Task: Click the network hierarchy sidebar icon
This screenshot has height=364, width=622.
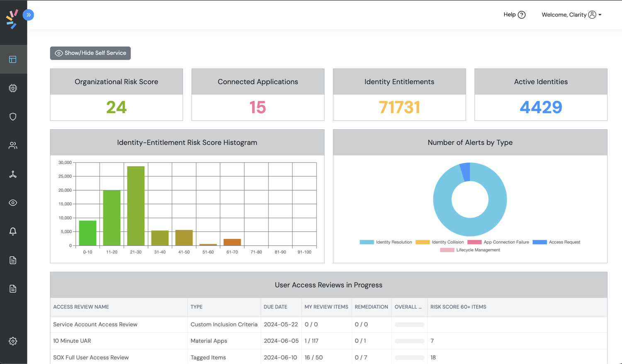Action: pyautogui.click(x=13, y=174)
